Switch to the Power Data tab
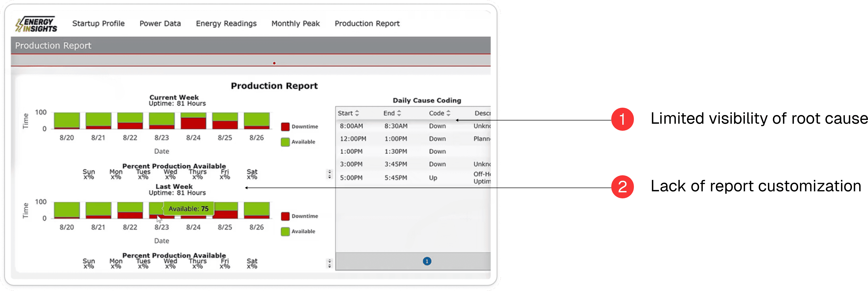This screenshot has height=291, width=868. point(160,24)
